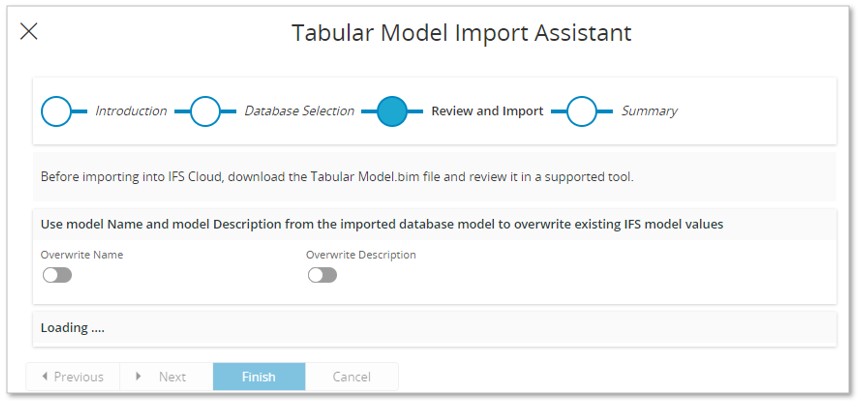Select the Review and Import step label

pyautogui.click(x=487, y=111)
